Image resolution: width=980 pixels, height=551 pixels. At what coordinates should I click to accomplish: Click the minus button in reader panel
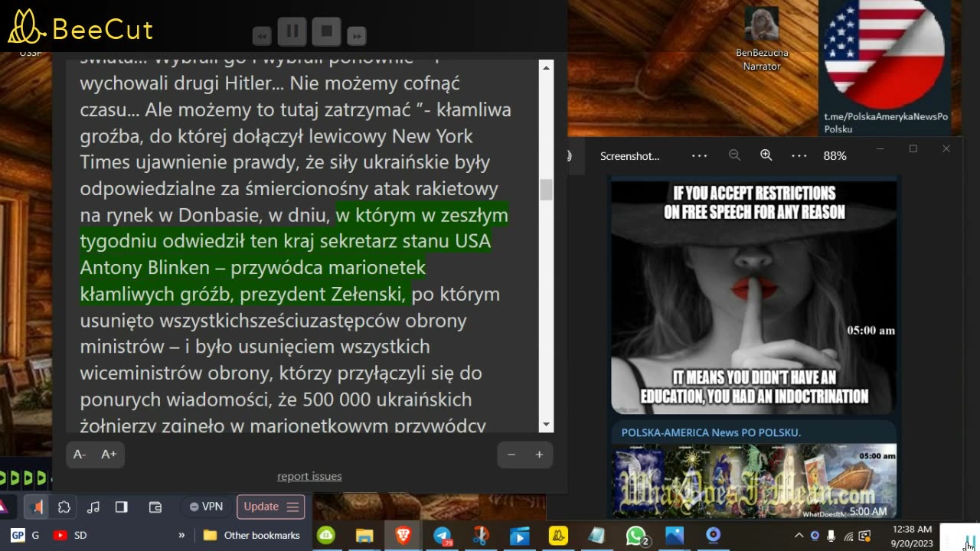(511, 455)
